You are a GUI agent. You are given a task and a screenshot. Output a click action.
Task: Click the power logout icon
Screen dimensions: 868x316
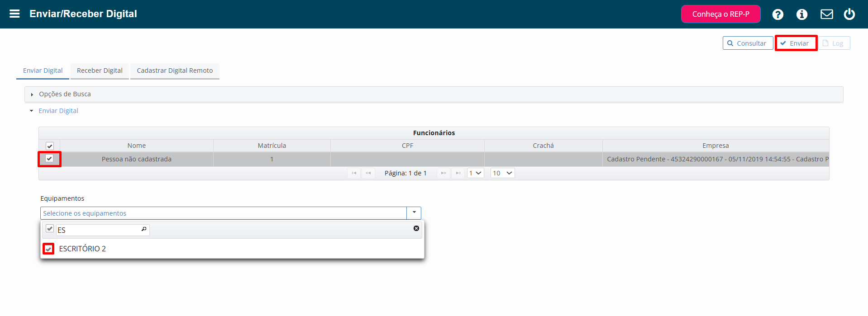pos(849,14)
